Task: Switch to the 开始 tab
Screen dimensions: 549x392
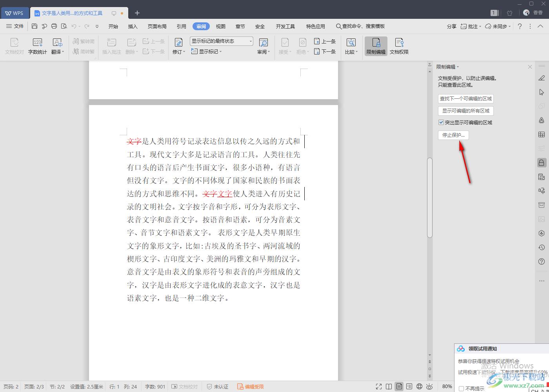Action: click(113, 26)
